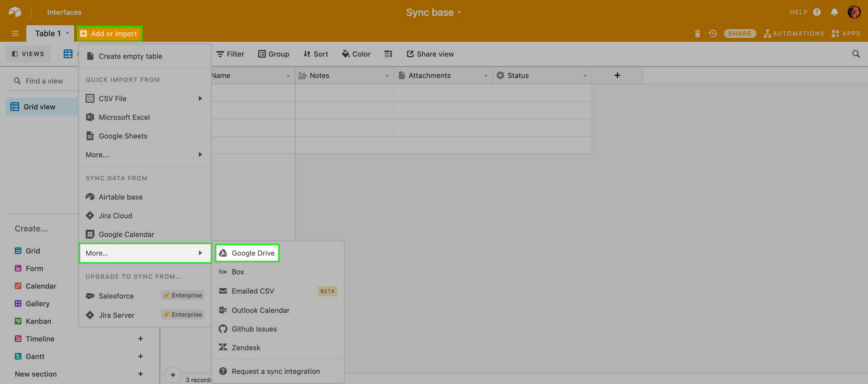Viewport: 868px width, 384px height.
Task: Toggle the Views sidebar button
Action: point(28,54)
